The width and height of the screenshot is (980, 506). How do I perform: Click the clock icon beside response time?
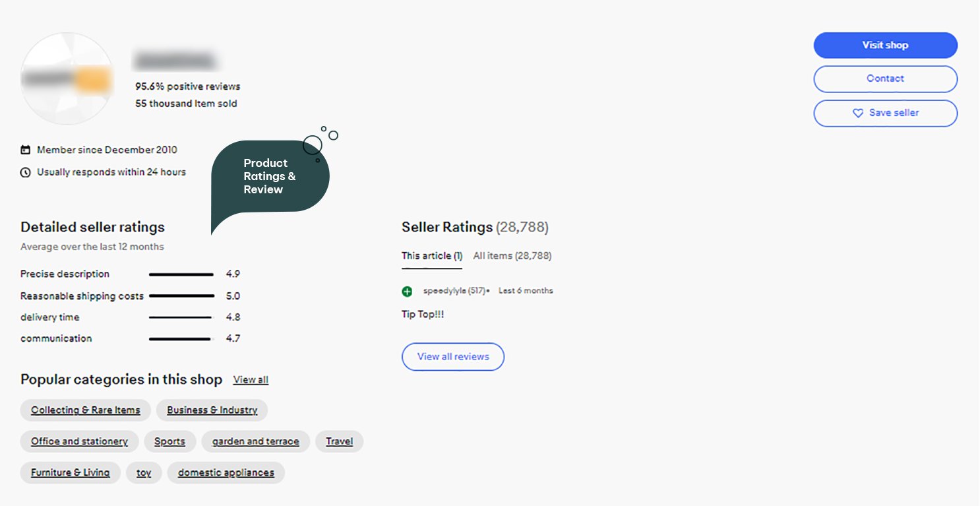pyautogui.click(x=26, y=173)
